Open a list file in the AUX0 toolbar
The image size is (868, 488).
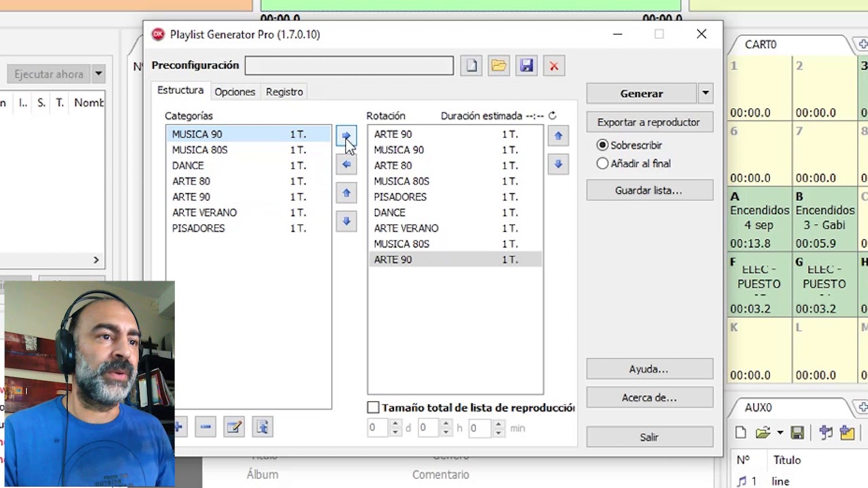(x=762, y=432)
